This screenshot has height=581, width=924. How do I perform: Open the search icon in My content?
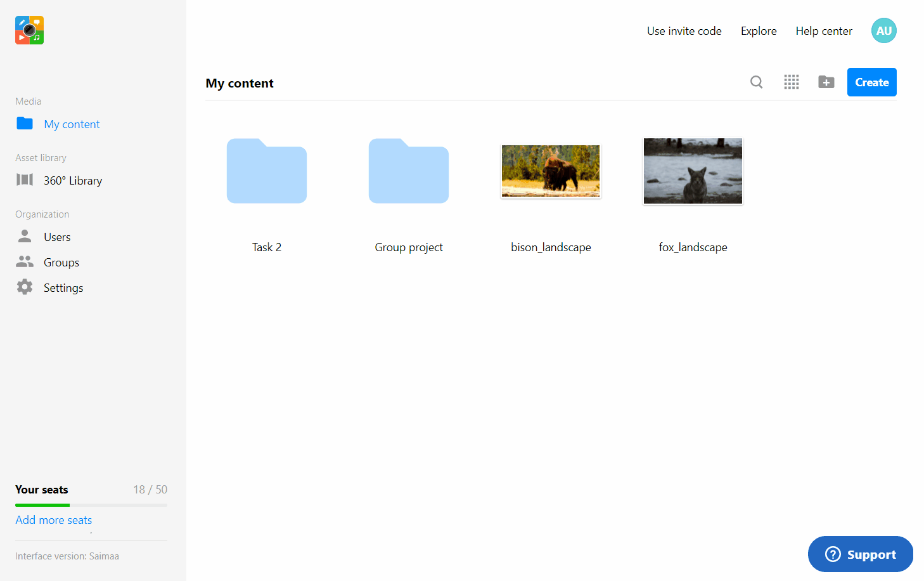(756, 82)
